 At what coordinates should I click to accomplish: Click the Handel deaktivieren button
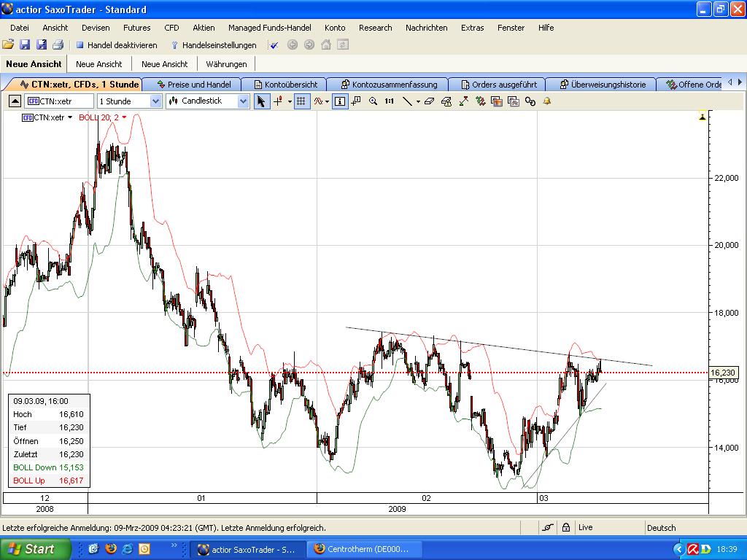click(x=117, y=44)
